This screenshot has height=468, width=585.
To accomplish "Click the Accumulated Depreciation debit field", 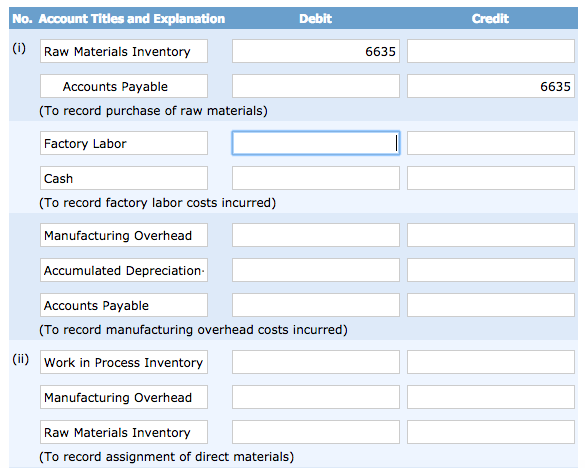I will click(316, 270).
